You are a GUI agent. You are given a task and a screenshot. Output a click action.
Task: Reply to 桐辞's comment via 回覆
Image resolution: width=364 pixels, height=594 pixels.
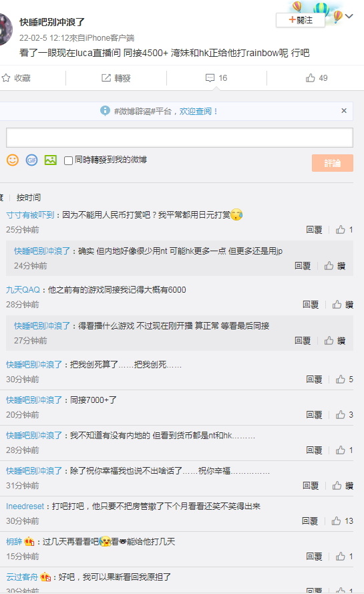point(314,557)
